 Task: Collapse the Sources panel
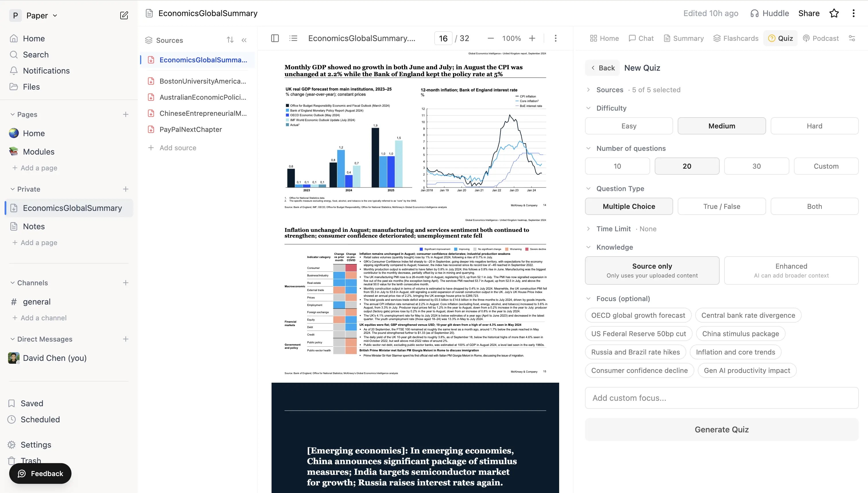click(x=244, y=40)
